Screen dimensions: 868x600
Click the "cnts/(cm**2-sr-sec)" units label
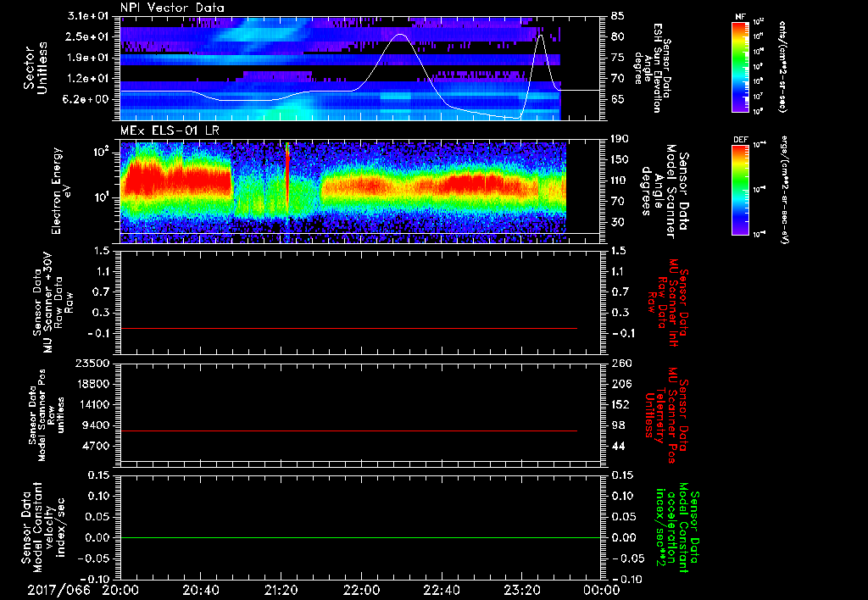[x=782, y=67]
